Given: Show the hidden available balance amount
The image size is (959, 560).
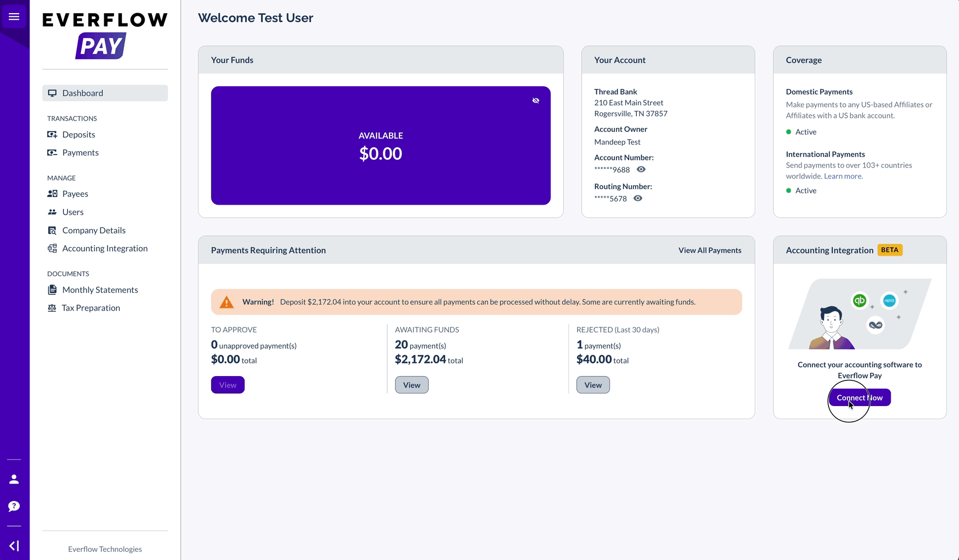Looking at the screenshot, I should 536,100.
